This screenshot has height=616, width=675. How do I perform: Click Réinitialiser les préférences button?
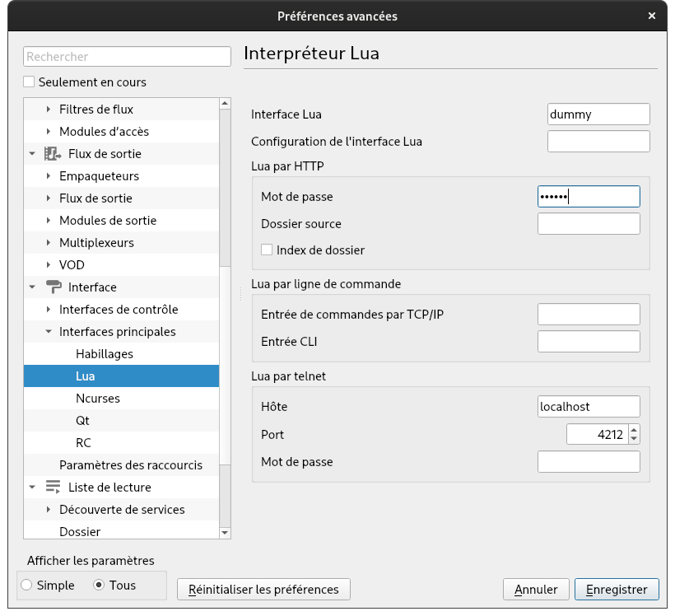pyautogui.click(x=263, y=590)
